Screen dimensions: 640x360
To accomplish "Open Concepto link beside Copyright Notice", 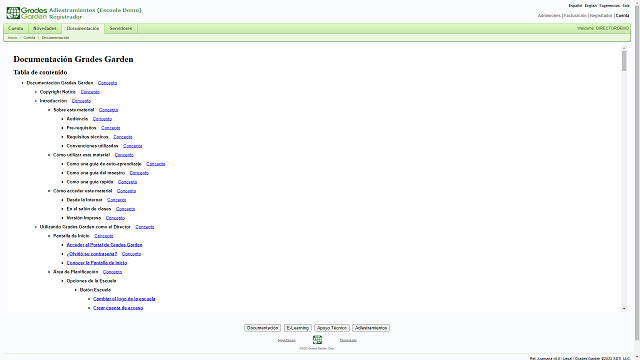I will pyautogui.click(x=90, y=92).
